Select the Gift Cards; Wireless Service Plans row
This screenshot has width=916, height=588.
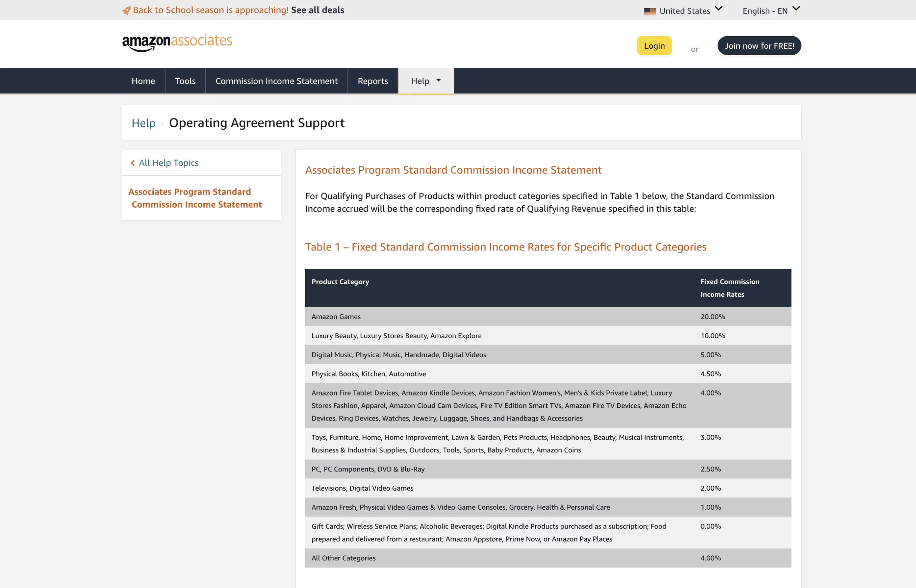[548, 533]
